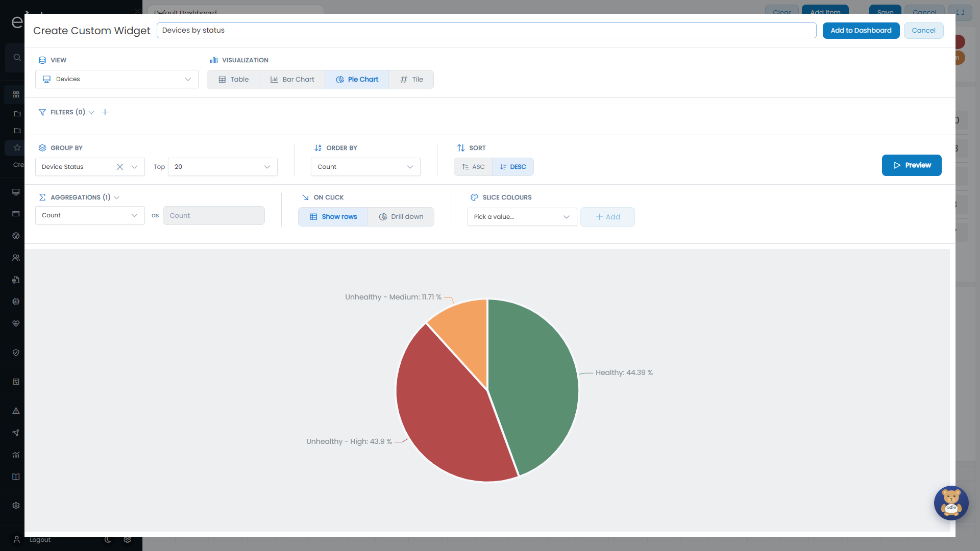Open the Device Status group by dropdown
This screenshot has height=551, width=980.
[x=134, y=167]
